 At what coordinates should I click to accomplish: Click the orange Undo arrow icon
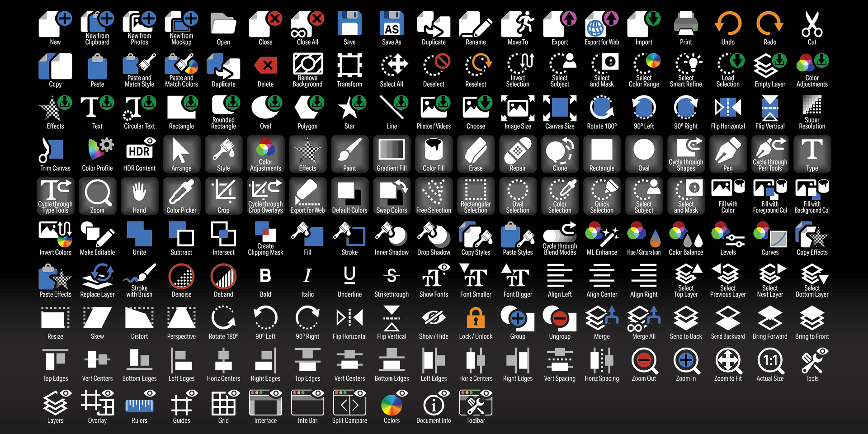tap(728, 24)
